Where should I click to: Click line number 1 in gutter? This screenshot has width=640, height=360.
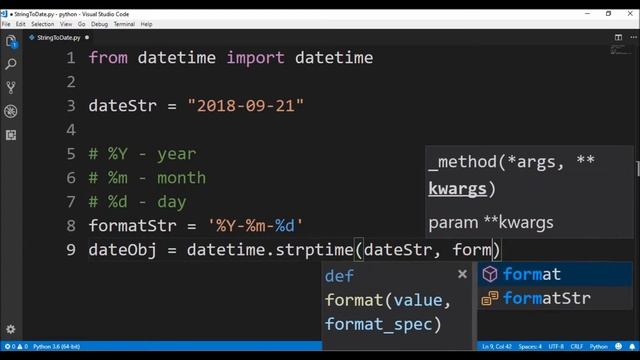point(71,58)
